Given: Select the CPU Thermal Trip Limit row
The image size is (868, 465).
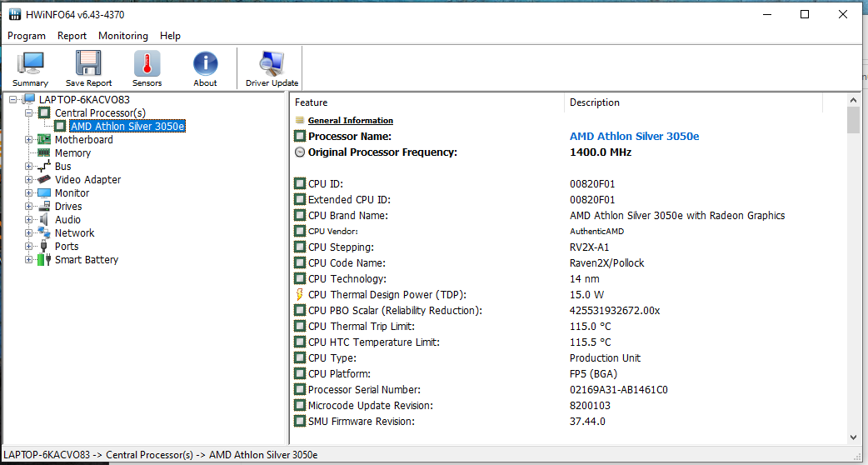Looking at the screenshot, I should pos(568,326).
